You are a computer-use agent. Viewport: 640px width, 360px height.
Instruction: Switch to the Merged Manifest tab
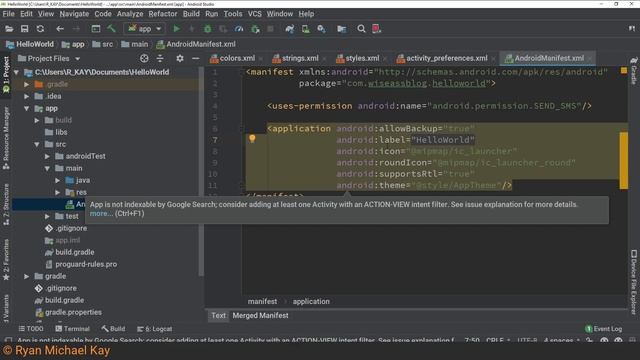pos(260,316)
